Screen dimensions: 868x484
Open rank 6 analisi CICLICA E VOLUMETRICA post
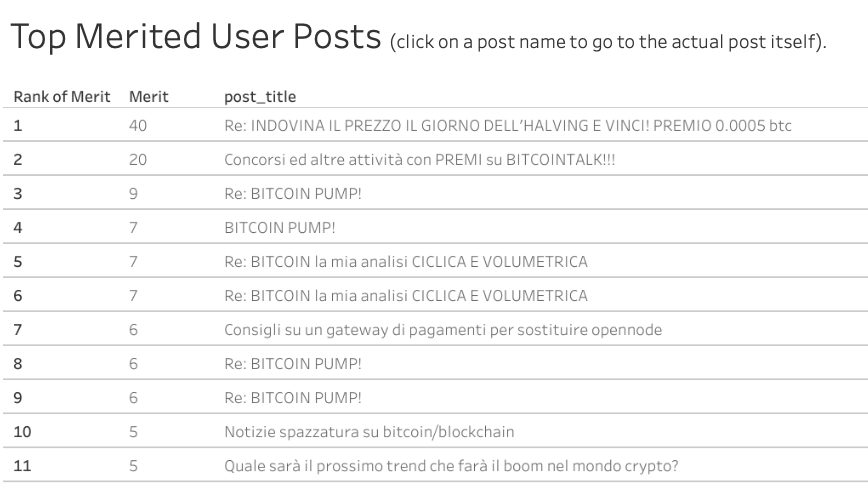pyautogui.click(x=406, y=296)
